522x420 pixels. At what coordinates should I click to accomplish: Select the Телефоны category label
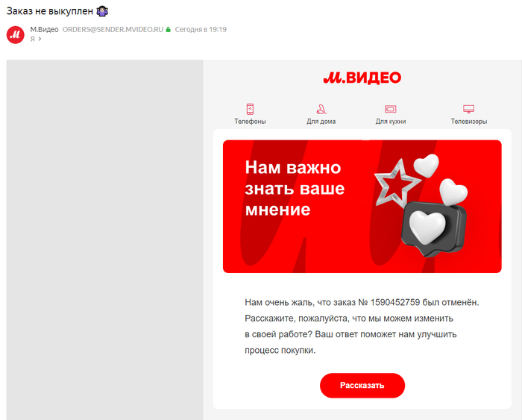pos(250,122)
